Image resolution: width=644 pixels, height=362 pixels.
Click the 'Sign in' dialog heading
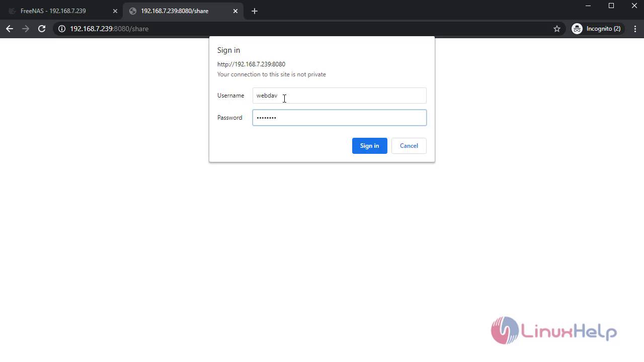click(228, 50)
